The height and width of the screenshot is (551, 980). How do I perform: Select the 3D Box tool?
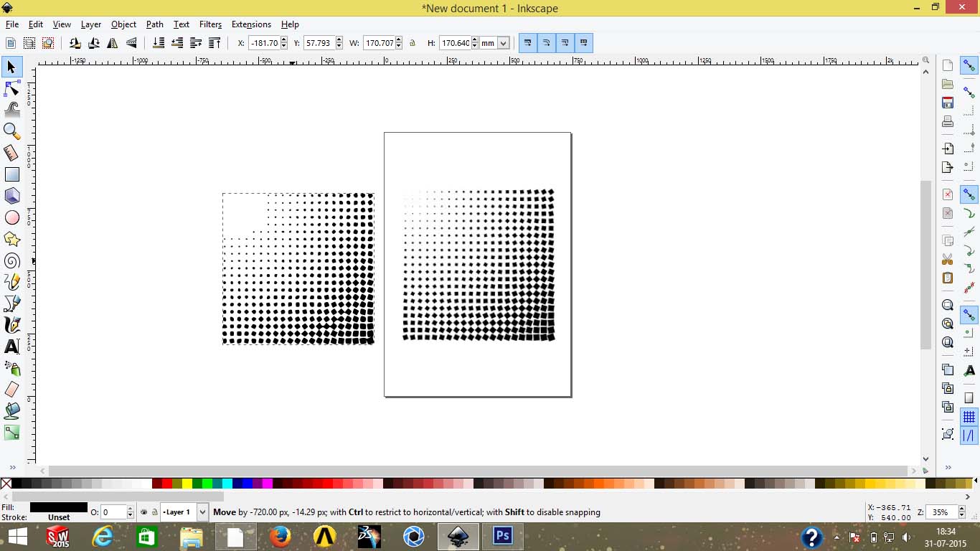click(x=11, y=196)
